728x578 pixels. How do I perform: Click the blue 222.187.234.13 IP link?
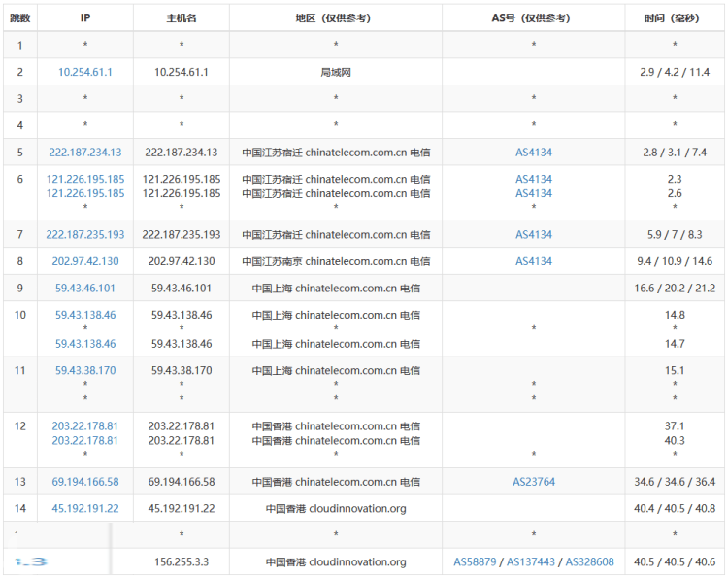[x=85, y=153]
